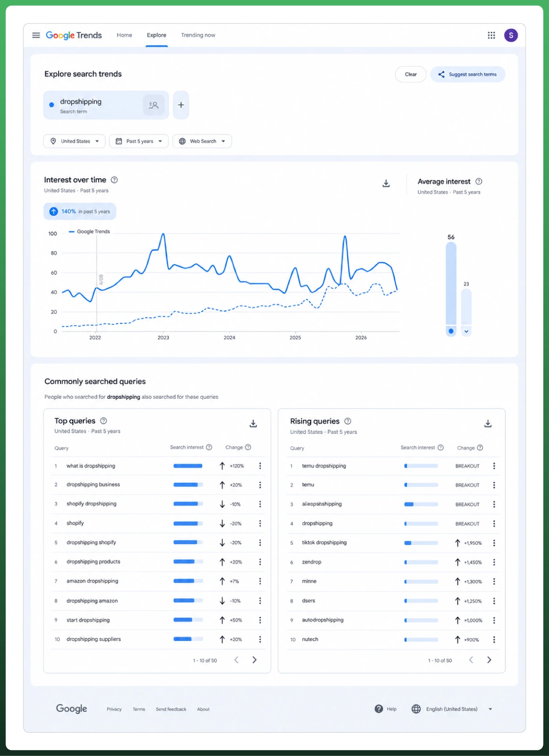Click the 'what is dropshipping' query
549x756 pixels.
pos(91,466)
